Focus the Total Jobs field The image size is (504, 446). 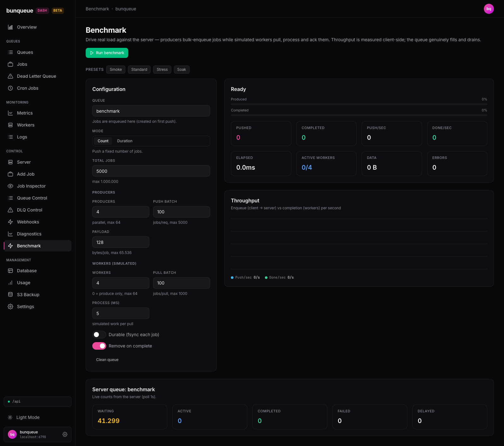(x=151, y=171)
